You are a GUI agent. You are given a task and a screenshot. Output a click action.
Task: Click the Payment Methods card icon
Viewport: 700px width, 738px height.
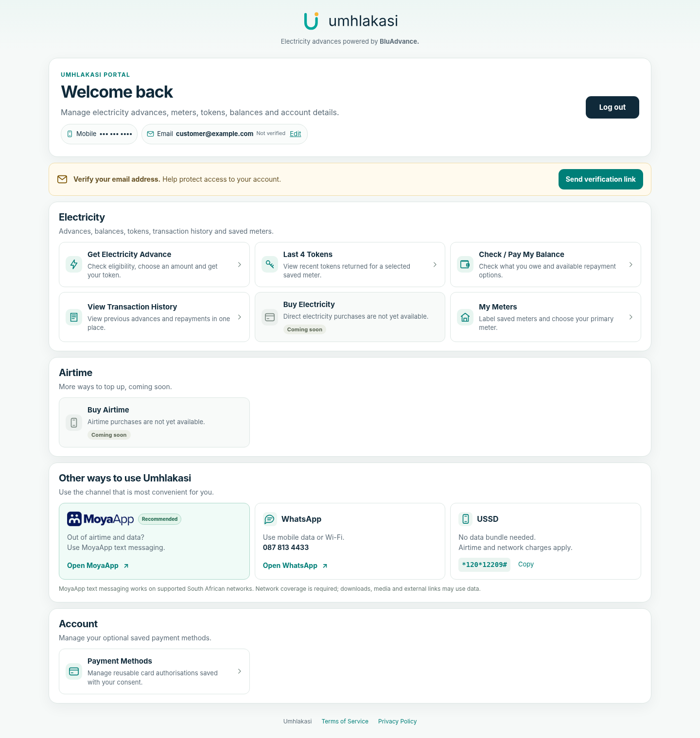(74, 671)
